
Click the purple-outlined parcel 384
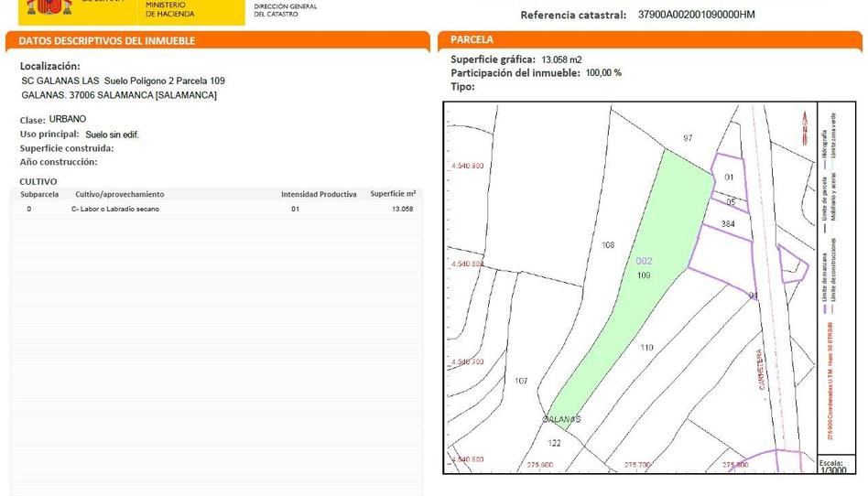728,223
